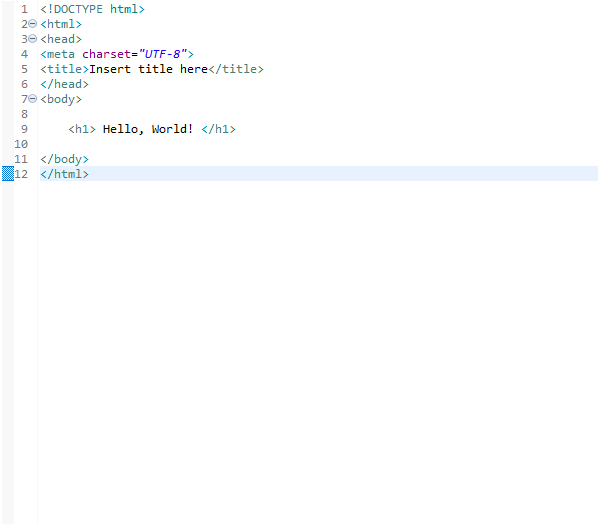
Task: Click the closing </body> tag
Action: (x=64, y=159)
